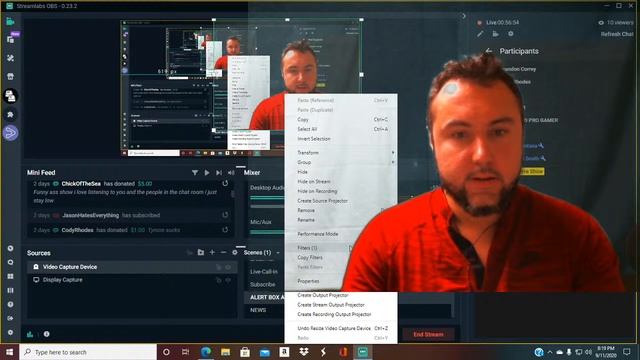Toggle visibility of Video Capture Device source
This screenshot has height=360, width=640.
229,267
